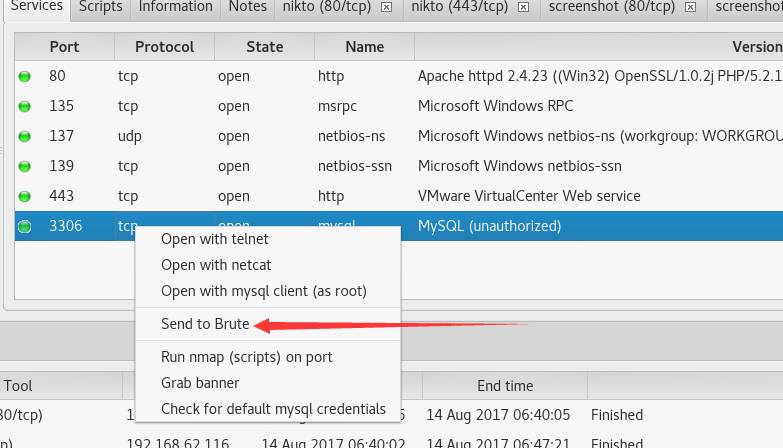Choose Open with telnet from context menu
Screen dimensions: 783x448
tap(215, 239)
